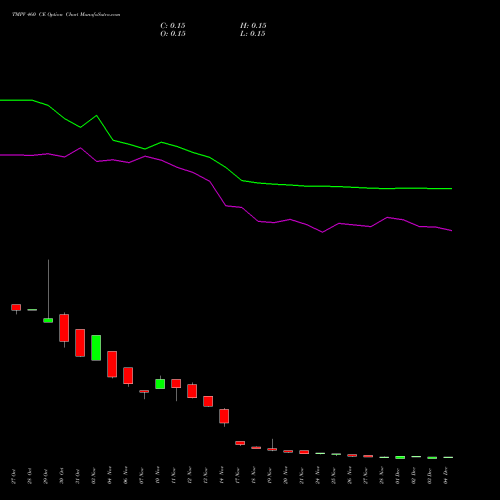
Task: Click the '20 Nov' date label
Action: (x=286, y=476)
